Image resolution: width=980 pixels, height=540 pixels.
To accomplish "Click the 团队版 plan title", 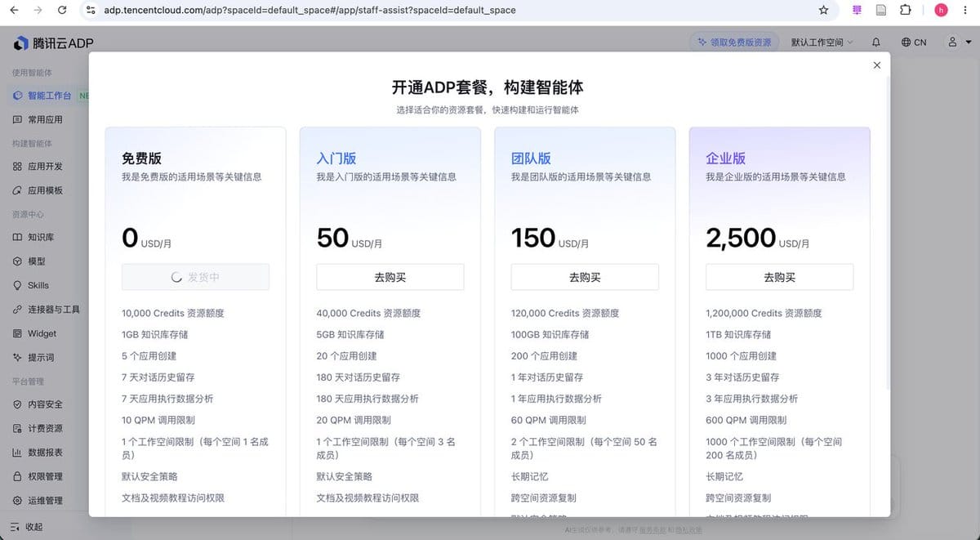I will (x=531, y=158).
